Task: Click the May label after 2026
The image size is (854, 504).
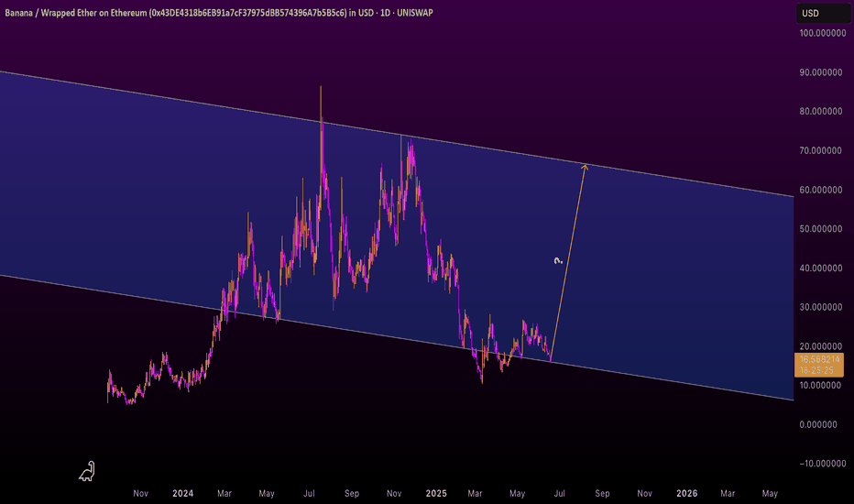Action: (770, 493)
